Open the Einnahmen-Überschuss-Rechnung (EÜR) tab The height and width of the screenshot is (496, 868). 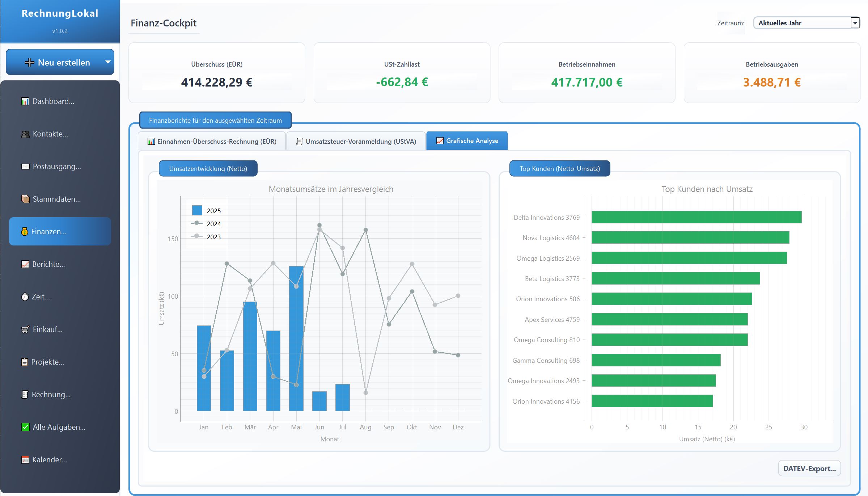(x=212, y=142)
